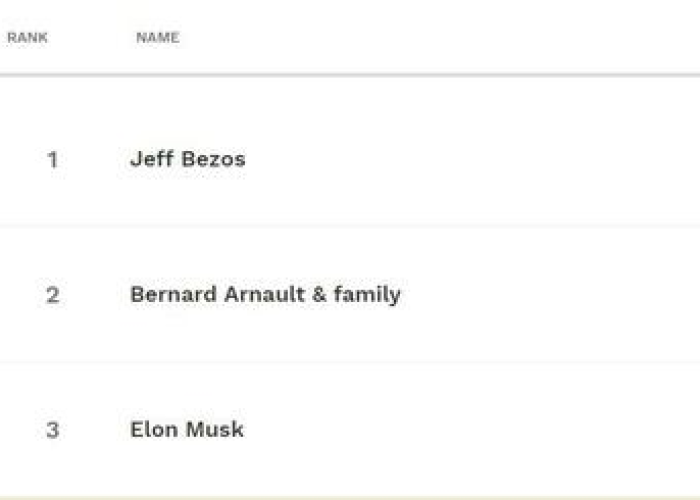
Task: Click the header divider line below NAME
Action: (350, 75)
